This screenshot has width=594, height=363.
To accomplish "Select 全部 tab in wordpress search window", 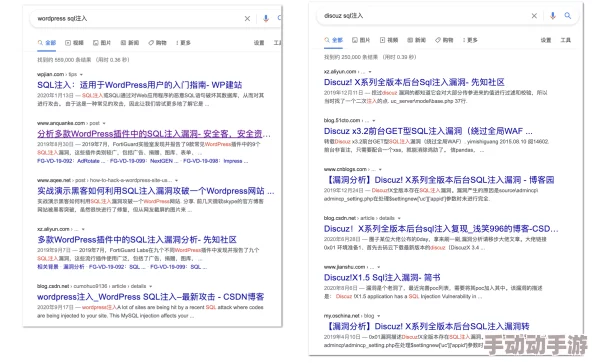I will click(47, 43).
